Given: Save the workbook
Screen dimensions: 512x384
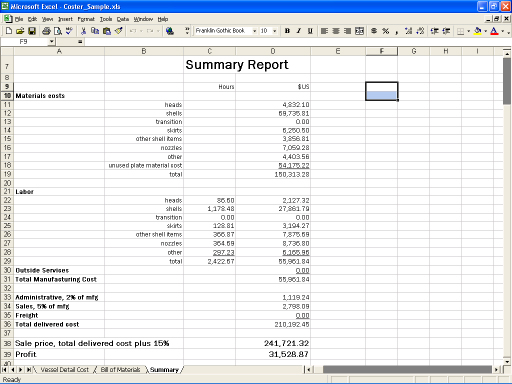Looking at the screenshot, I should [x=32, y=31].
